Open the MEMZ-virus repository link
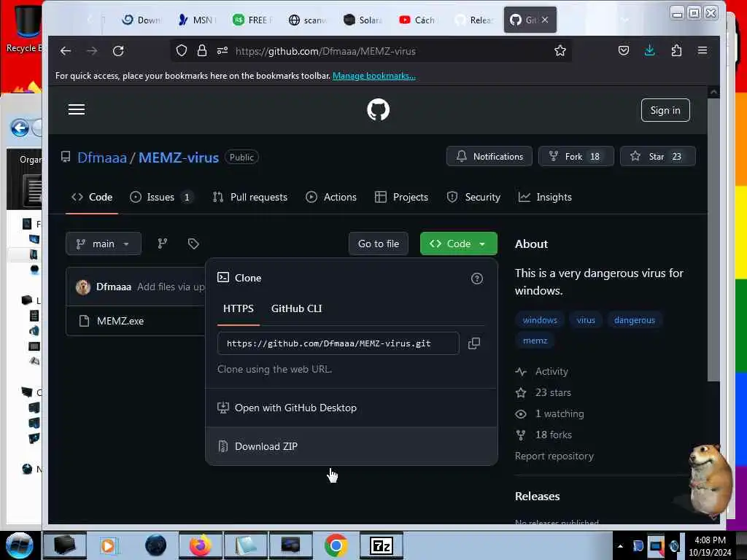The image size is (747, 560). [179, 157]
